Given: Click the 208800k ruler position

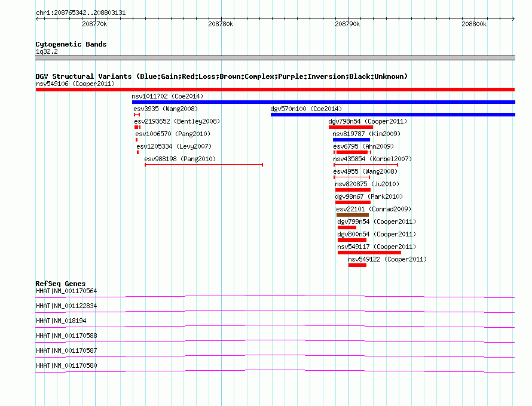Looking at the screenshot, I should click(x=474, y=24).
